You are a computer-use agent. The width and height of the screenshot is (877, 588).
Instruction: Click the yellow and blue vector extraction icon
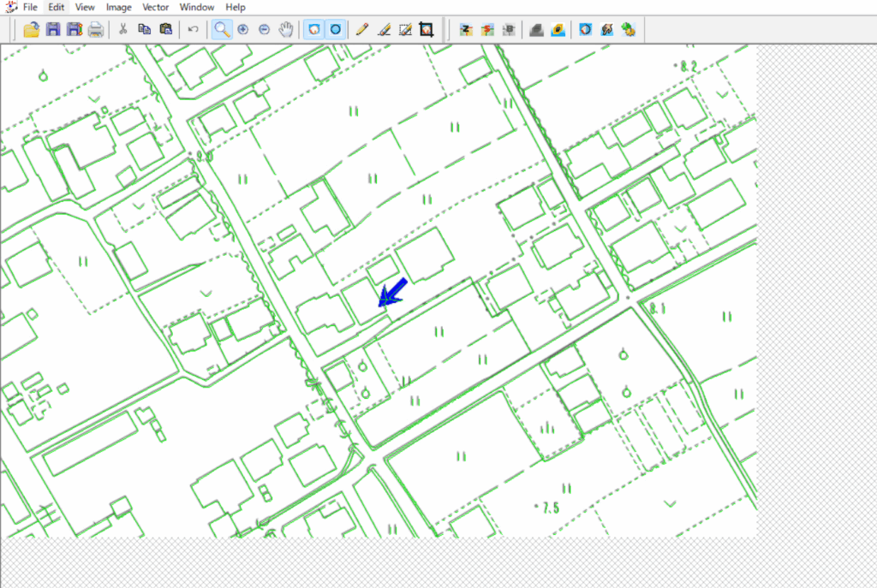(558, 30)
